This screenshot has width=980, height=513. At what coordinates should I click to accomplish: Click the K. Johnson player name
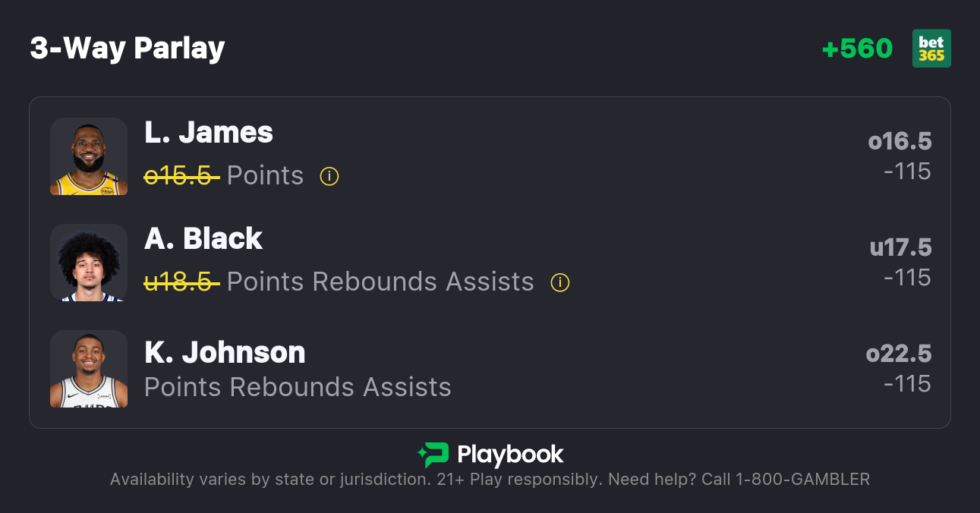[x=225, y=352]
